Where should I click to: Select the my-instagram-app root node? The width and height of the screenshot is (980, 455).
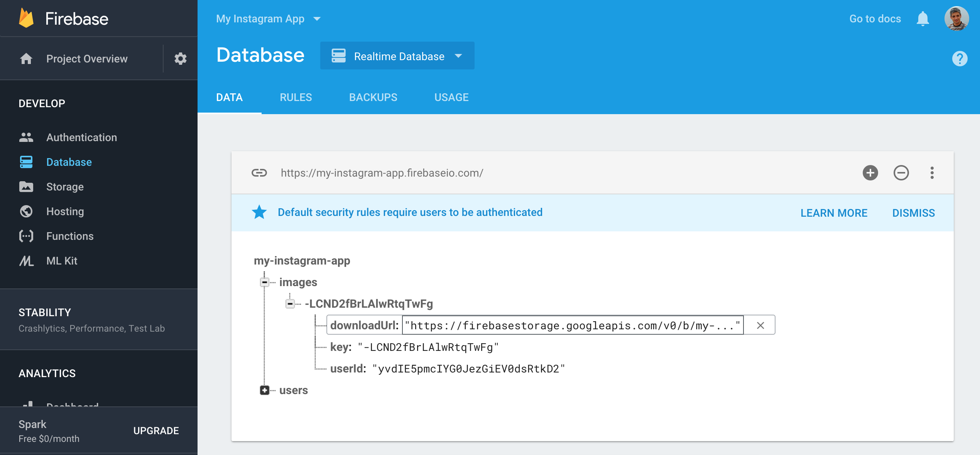coord(302,261)
